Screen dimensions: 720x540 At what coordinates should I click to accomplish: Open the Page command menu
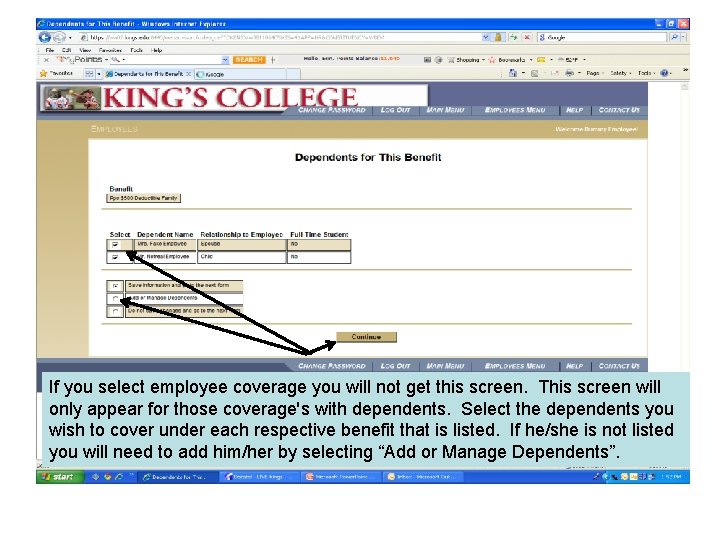click(x=595, y=73)
